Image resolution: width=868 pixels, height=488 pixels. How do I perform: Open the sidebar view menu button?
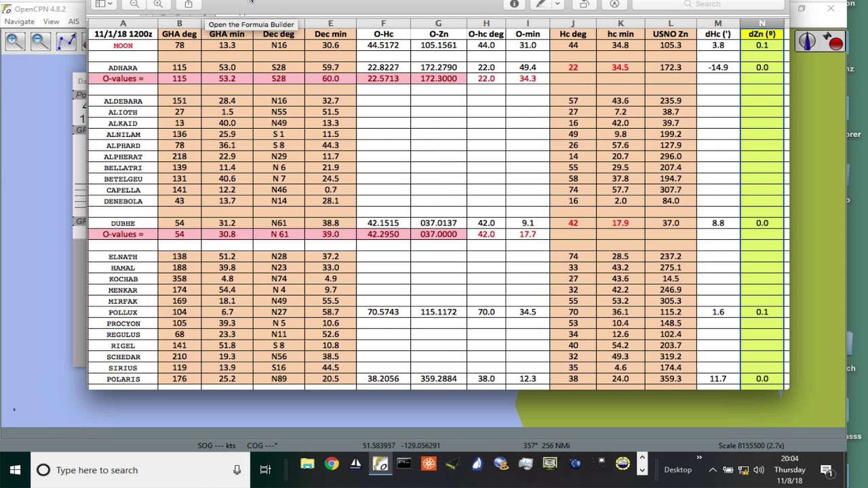104,4
